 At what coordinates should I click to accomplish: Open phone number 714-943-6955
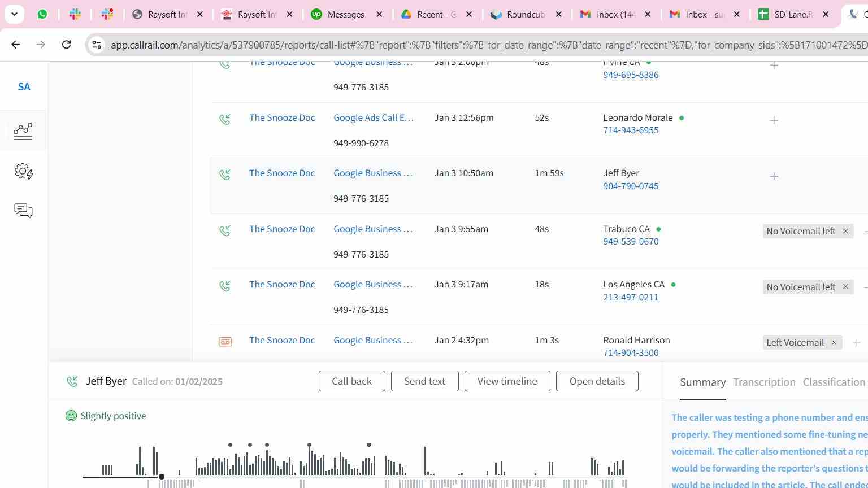coord(631,130)
